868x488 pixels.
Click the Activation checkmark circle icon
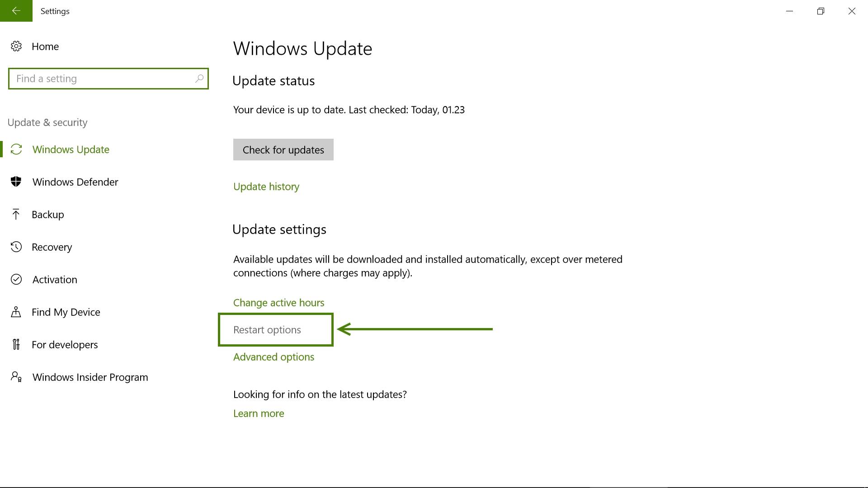pos(16,279)
